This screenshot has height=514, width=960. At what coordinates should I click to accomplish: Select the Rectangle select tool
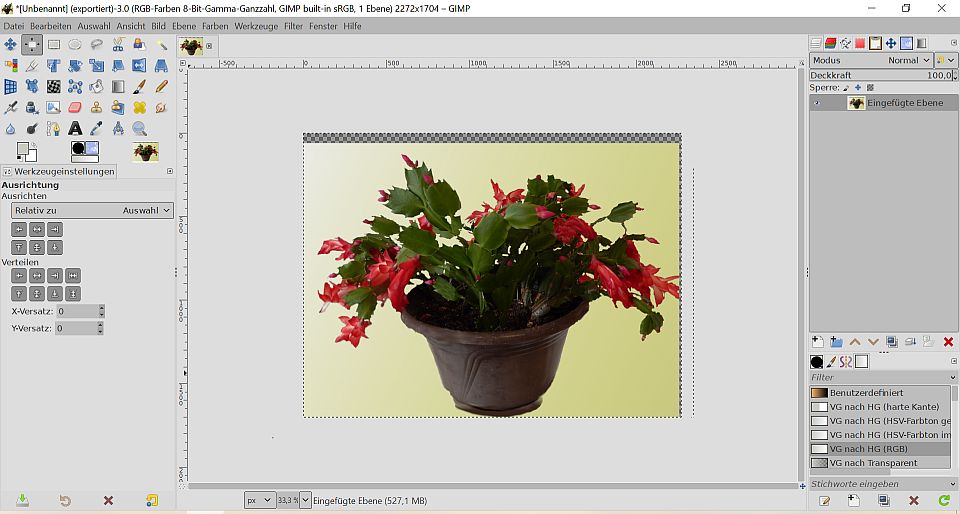click(x=54, y=45)
